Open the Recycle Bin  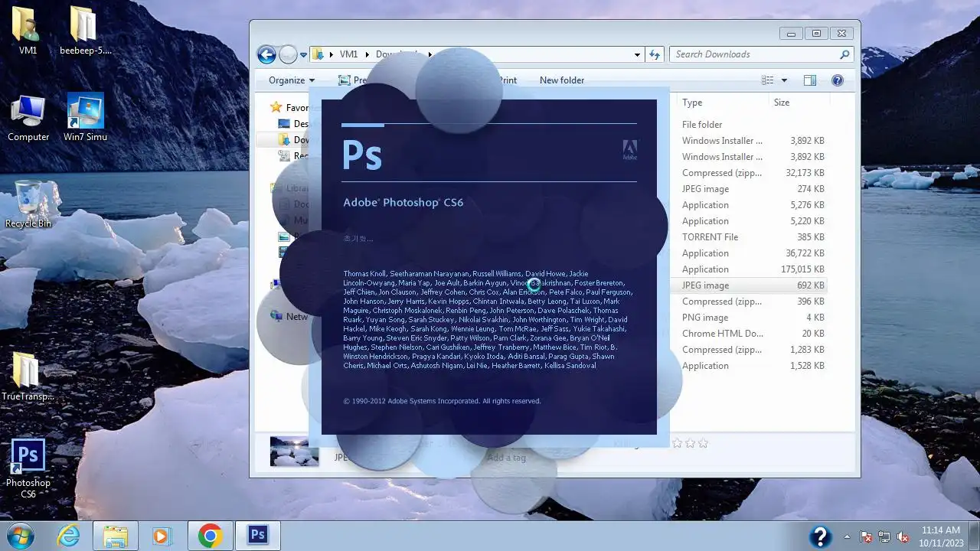point(28,204)
